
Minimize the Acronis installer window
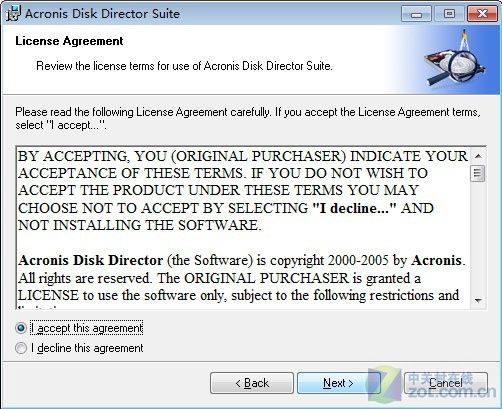(416, 14)
